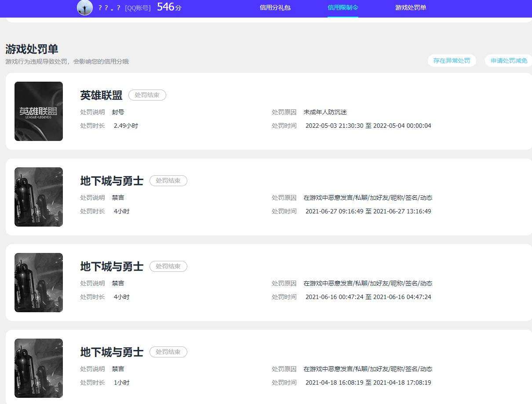The height and width of the screenshot is (404, 532).
Task: Go to the 游戏处罚单 tab
Action: tap(411, 7)
